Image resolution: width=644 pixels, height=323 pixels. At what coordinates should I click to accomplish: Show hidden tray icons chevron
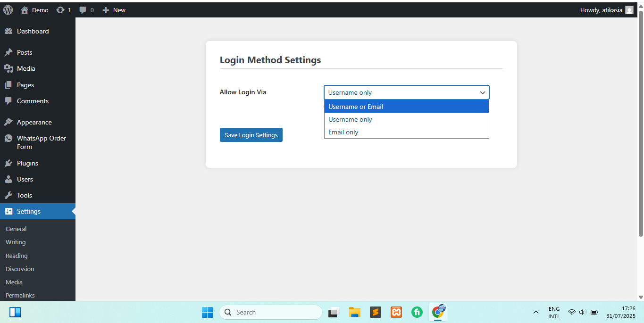pyautogui.click(x=535, y=312)
